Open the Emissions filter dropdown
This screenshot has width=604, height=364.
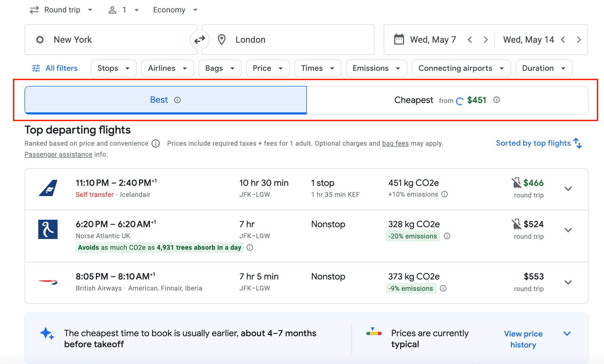pos(377,68)
